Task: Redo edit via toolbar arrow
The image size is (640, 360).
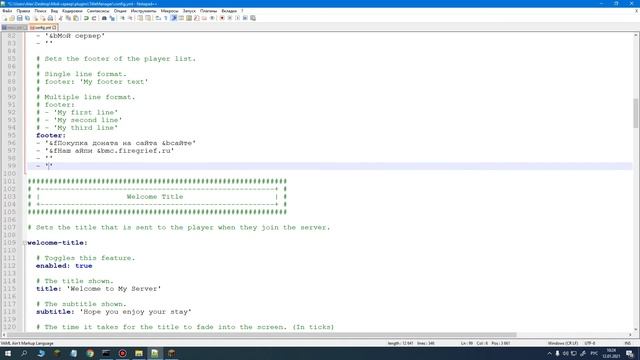Action: [x=94, y=18]
